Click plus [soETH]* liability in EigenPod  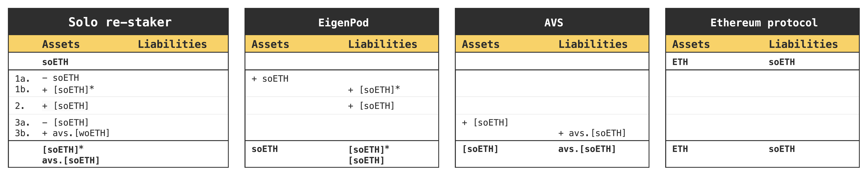374,90
